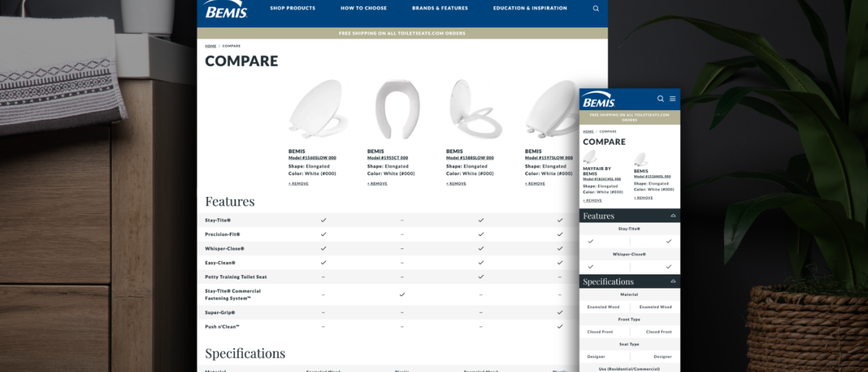The image size is (868, 372).
Task: Click the Bemis logo on the desktop site
Action: 226,9
